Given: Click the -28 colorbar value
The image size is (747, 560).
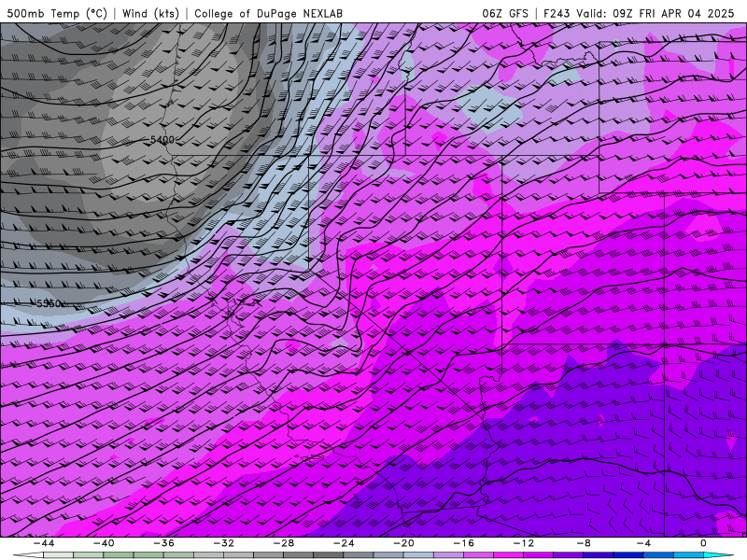Looking at the screenshot, I should (284, 543).
